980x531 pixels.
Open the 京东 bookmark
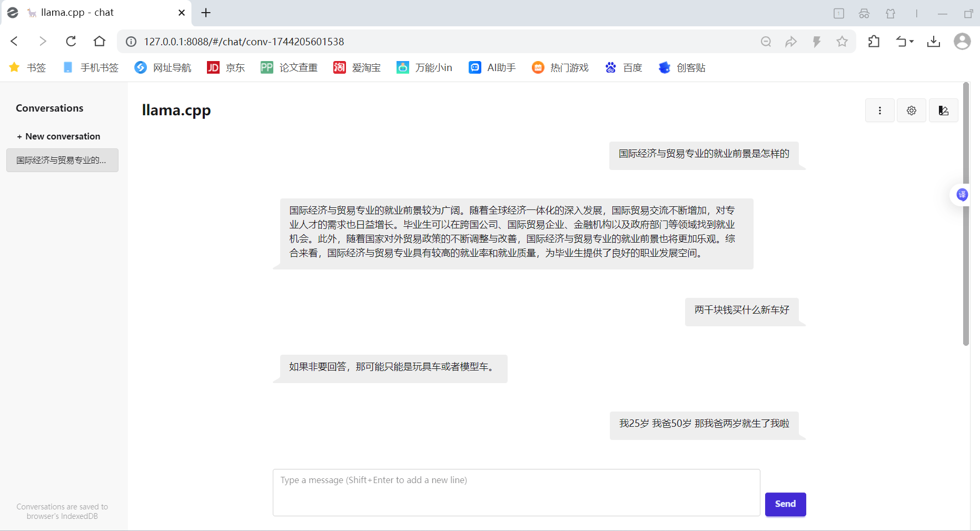pos(226,67)
